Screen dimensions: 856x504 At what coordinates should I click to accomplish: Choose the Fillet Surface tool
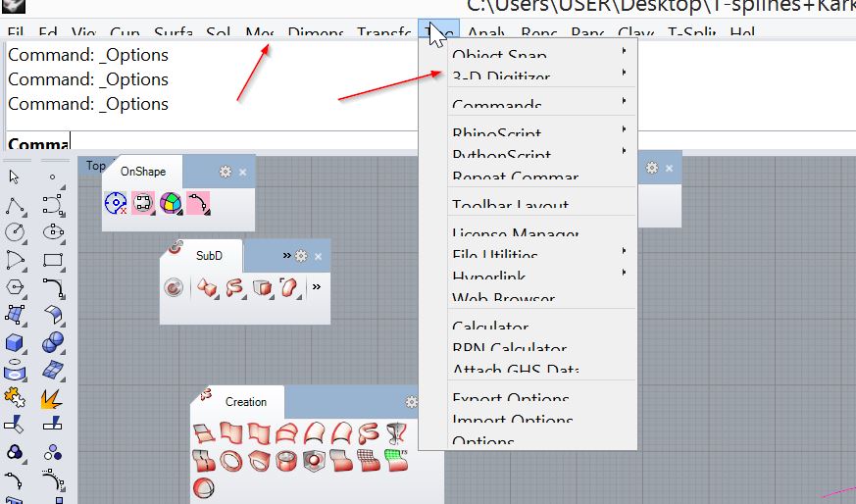[x=53, y=315]
